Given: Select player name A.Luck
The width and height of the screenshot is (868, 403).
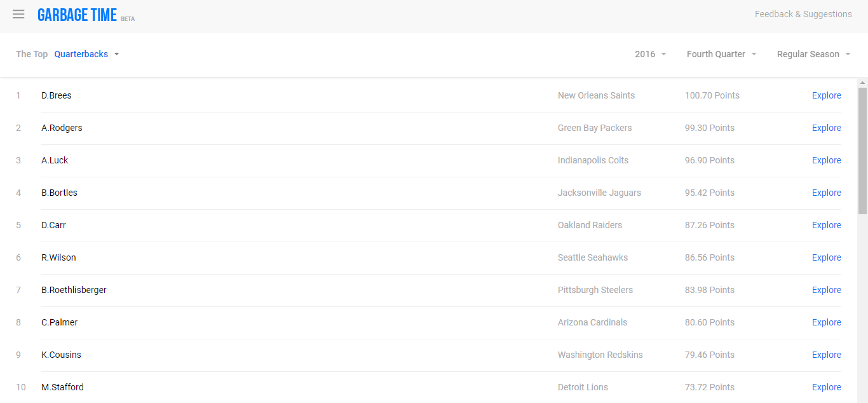Looking at the screenshot, I should point(55,160).
